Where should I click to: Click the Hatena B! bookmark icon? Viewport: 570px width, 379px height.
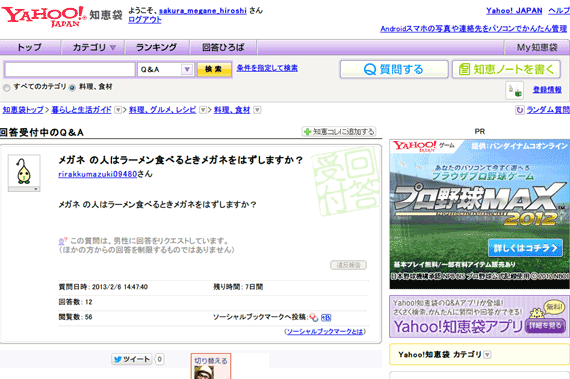(326, 318)
